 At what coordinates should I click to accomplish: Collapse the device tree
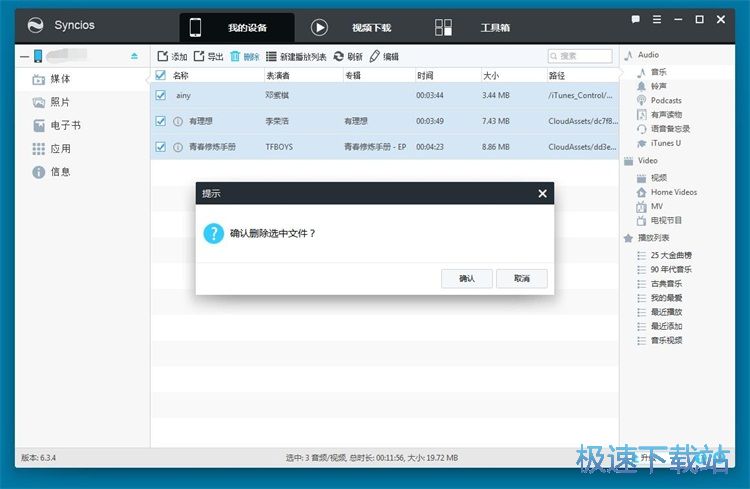24,56
